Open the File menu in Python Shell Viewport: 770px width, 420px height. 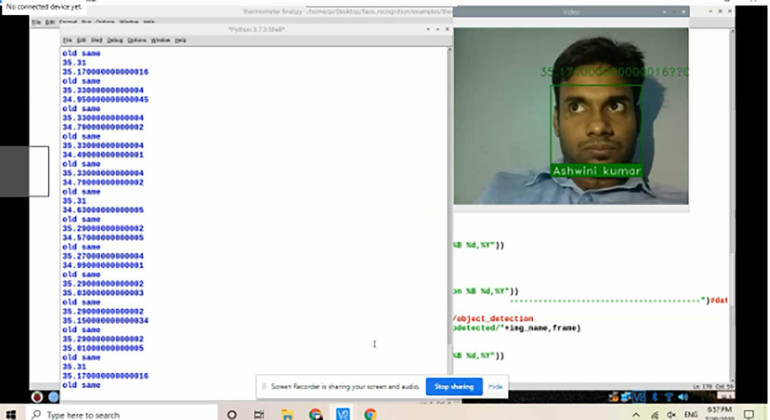point(66,40)
